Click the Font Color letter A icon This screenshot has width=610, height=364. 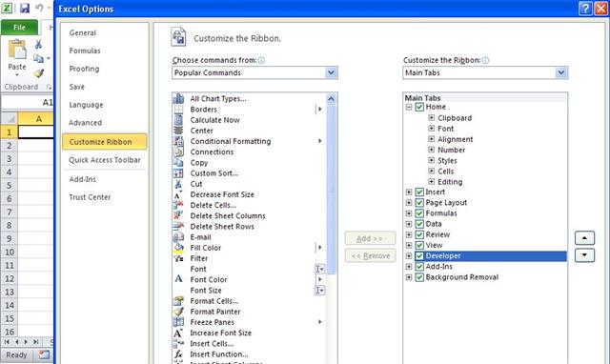(x=178, y=279)
